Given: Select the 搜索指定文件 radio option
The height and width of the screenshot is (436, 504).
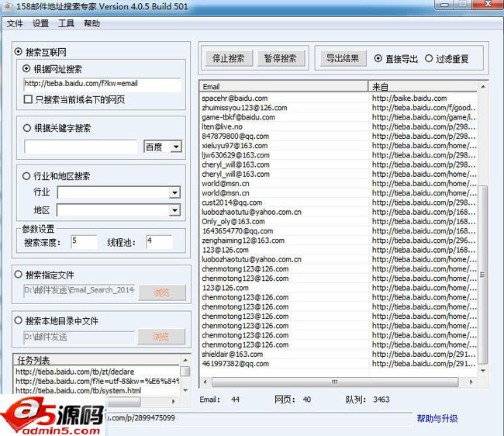Looking at the screenshot, I should [x=19, y=275].
